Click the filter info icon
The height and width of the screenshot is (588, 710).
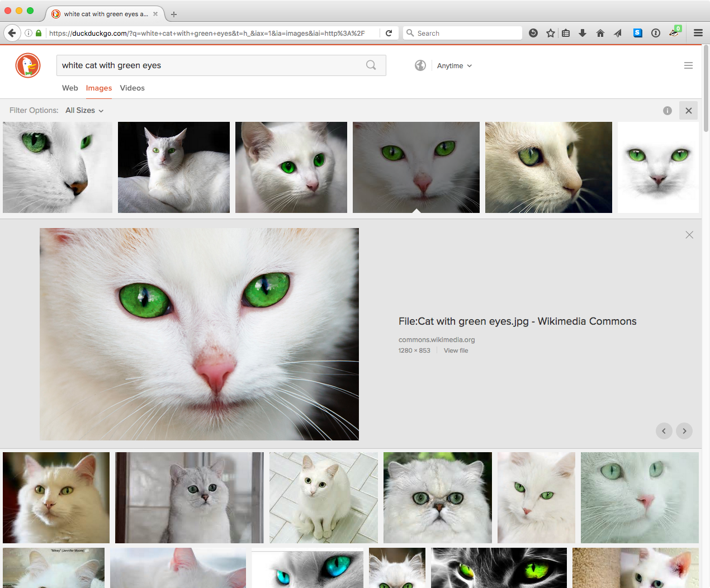click(668, 111)
